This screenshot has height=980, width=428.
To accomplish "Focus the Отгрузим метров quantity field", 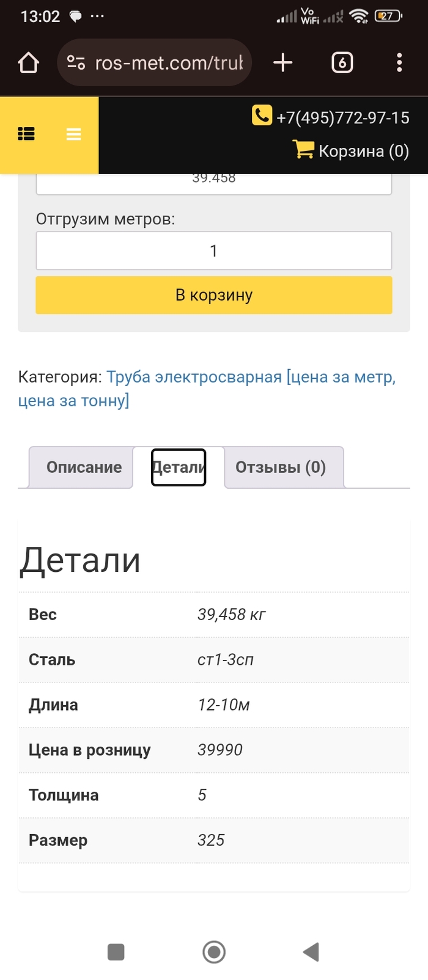I will pos(213,250).
